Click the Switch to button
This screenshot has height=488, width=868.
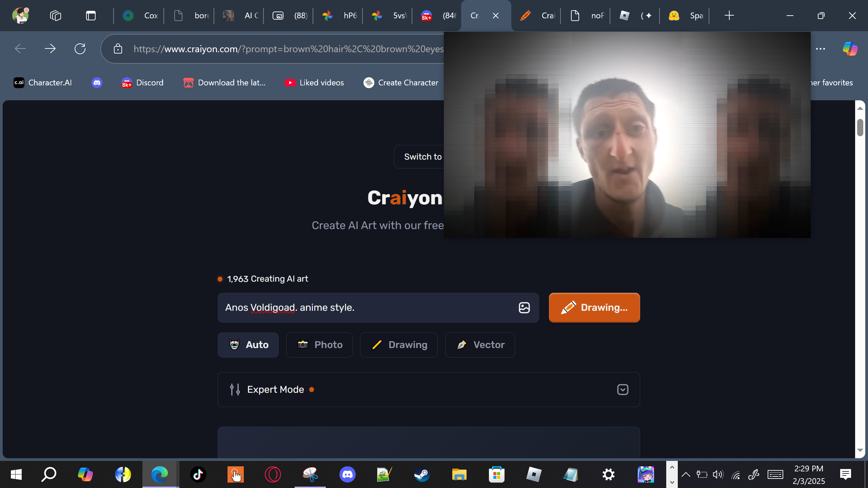(x=419, y=157)
